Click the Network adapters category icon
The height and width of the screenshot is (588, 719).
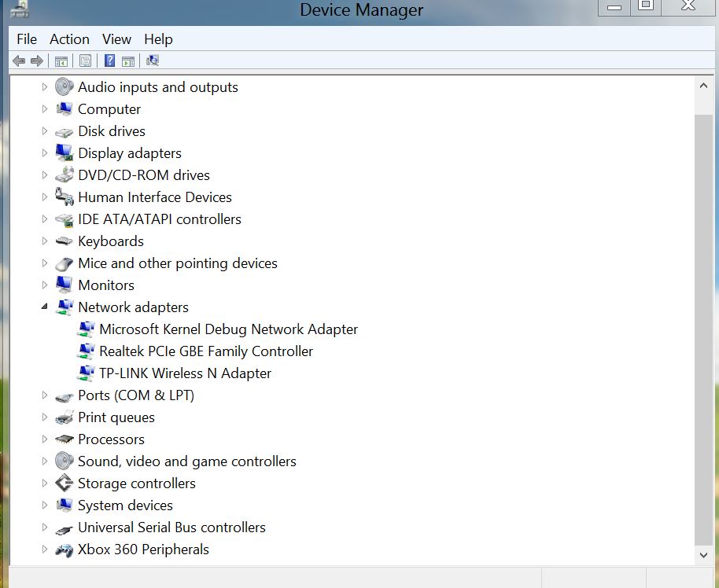coord(65,307)
